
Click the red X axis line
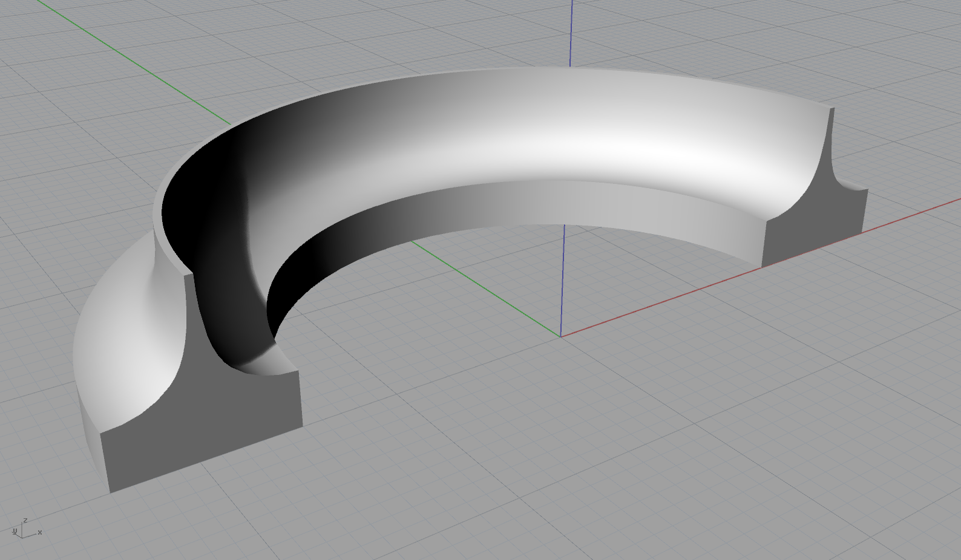[x=760, y=267]
